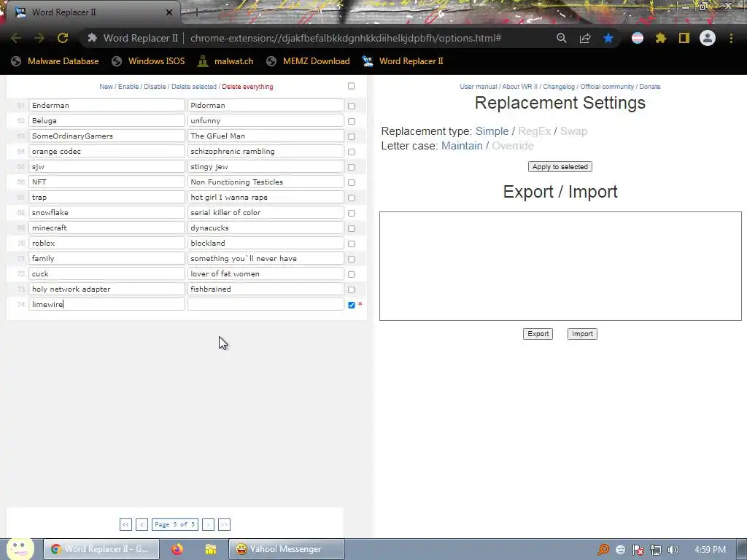Toggle the blue bookmark star

tap(608, 38)
